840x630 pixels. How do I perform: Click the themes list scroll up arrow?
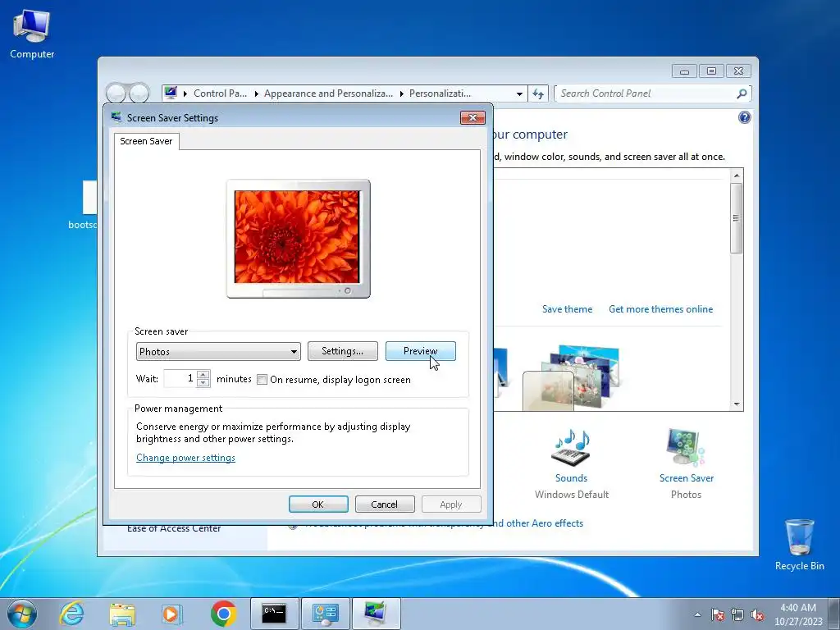(x=737, y=176)
